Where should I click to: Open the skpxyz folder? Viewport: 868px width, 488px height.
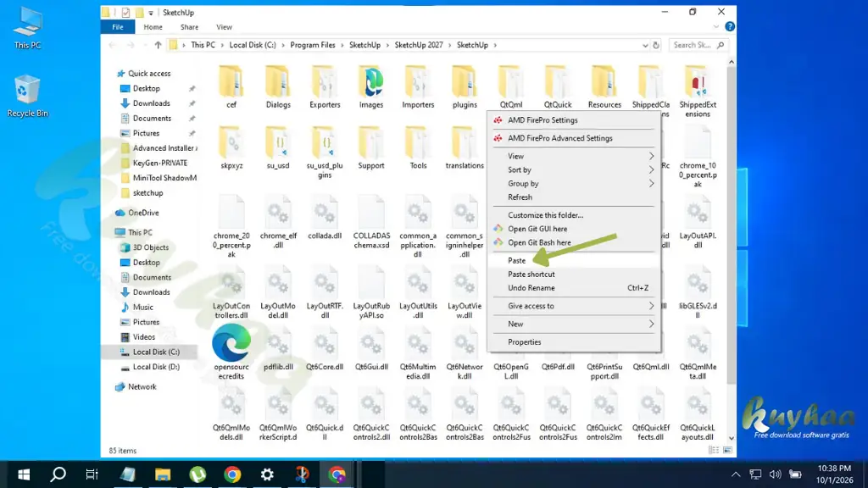[x=231, y=147]
